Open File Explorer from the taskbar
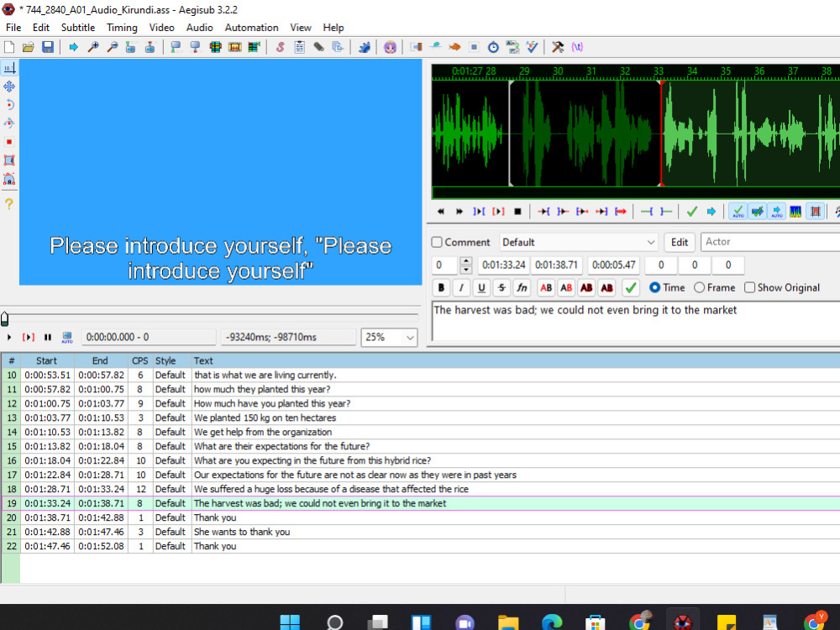This screenshot has width=840, height=630. point(508,622)
